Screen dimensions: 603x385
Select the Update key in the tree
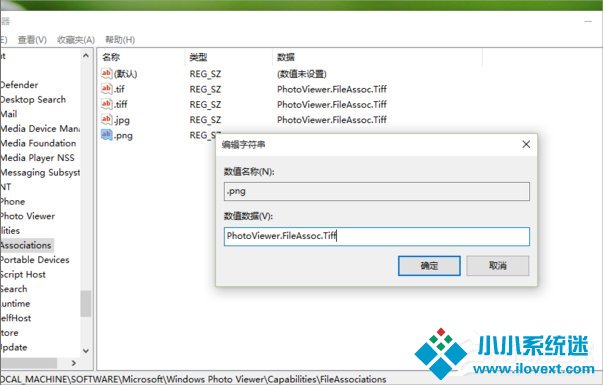(13, 348)
